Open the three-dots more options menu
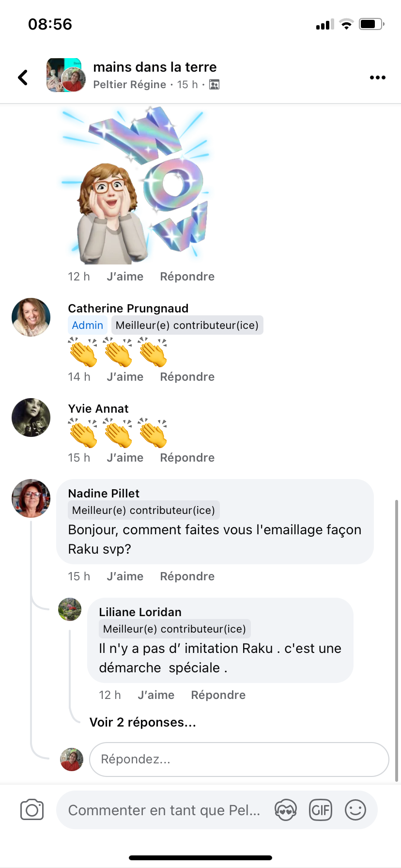 [377, 77]
